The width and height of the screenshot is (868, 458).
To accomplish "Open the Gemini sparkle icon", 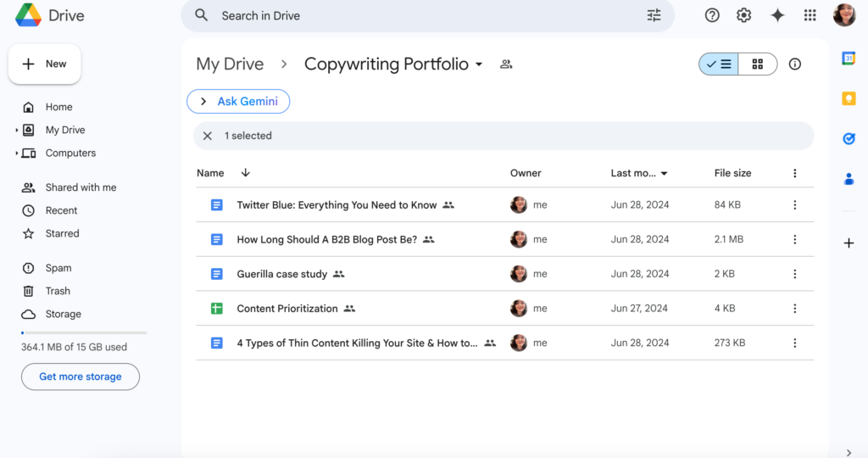I will [x=777, y=15].
